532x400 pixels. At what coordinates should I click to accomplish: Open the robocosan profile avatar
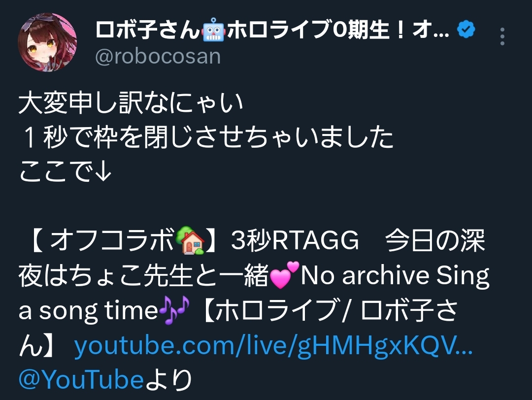click(47, 42)
